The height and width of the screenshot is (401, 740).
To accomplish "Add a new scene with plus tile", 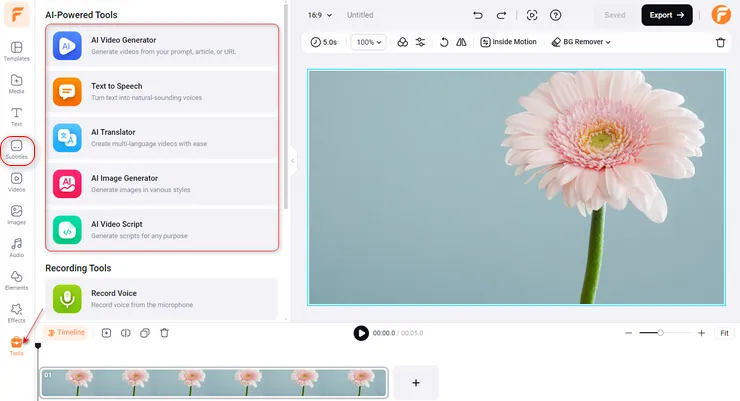I will [416, 383].
